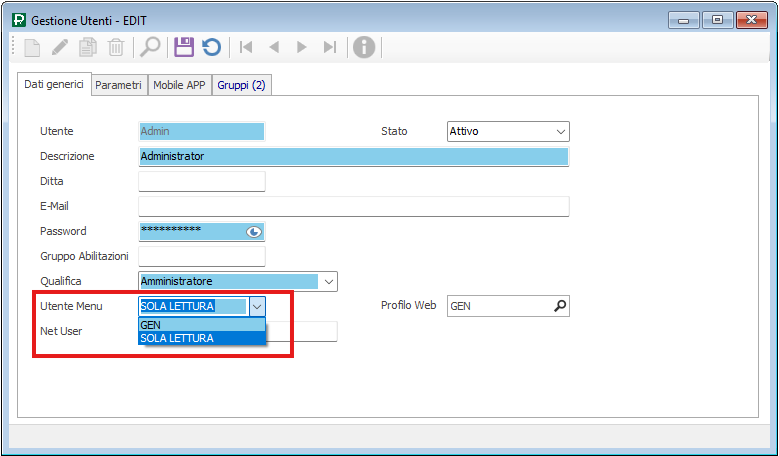This screenshot has height=456, width=779.
Task: Go to last record using toolbar arrow
Action: point(329,47)
